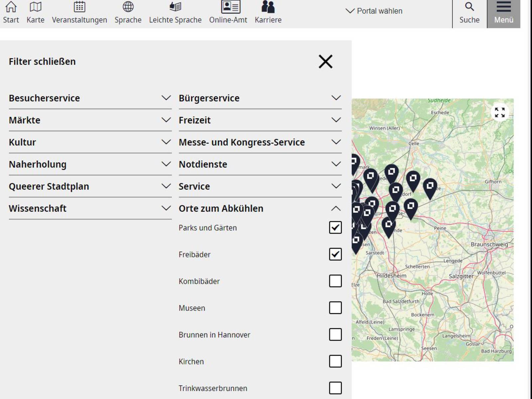Click the Filter schließen label
This screenshot has width=532, height=399.
pyautogui.click(x=42, y=62)
